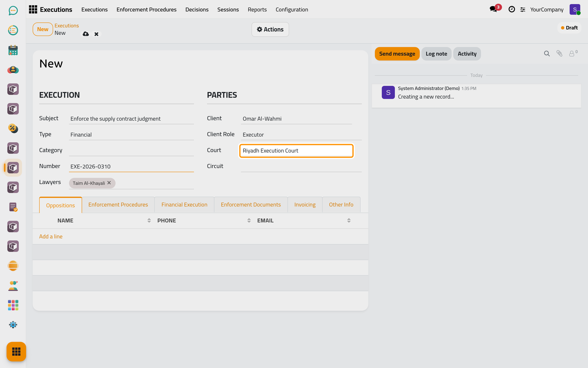Open the Court field showing Riyadh Execution Court
588x368 pixels.
296,151
